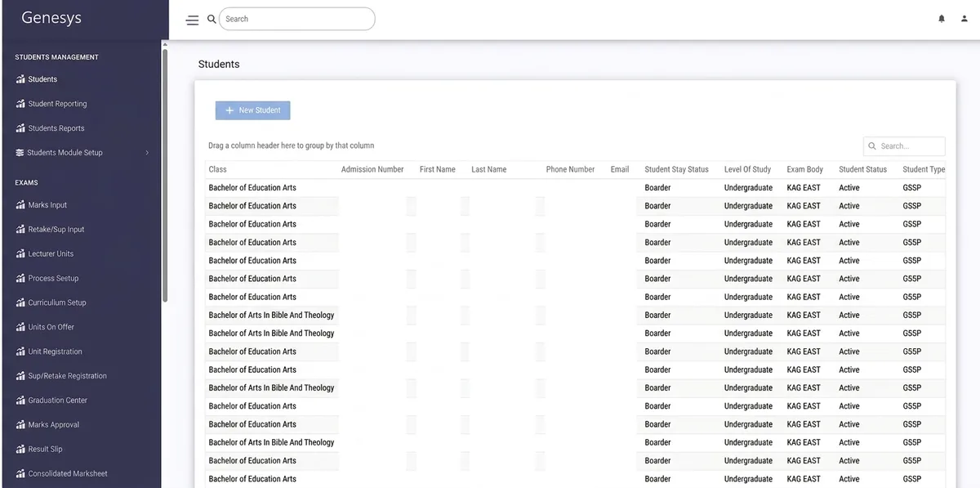Open the Student Reporting menu item
Screen dimensions: 980x488
(57, 104)
